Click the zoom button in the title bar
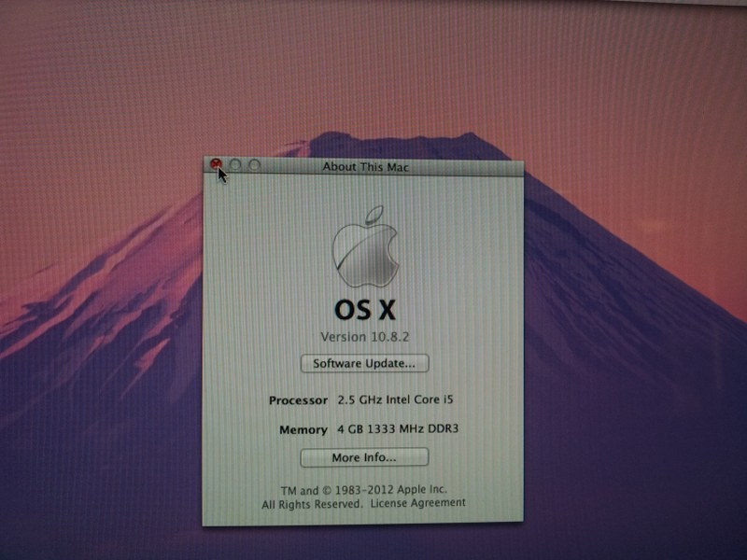 click(254, 165)
